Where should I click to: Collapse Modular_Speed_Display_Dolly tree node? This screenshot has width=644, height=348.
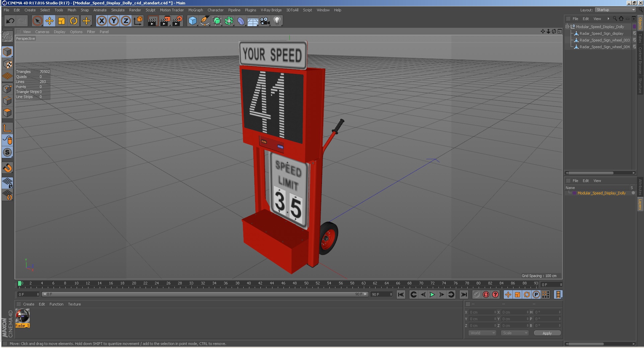click(567, 26)
